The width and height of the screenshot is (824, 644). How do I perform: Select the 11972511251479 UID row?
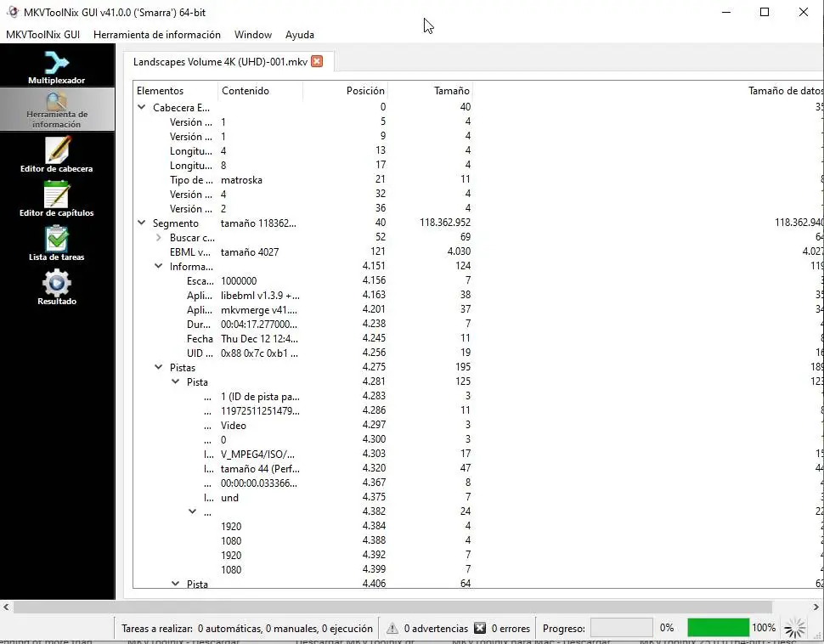pos(478,410)
